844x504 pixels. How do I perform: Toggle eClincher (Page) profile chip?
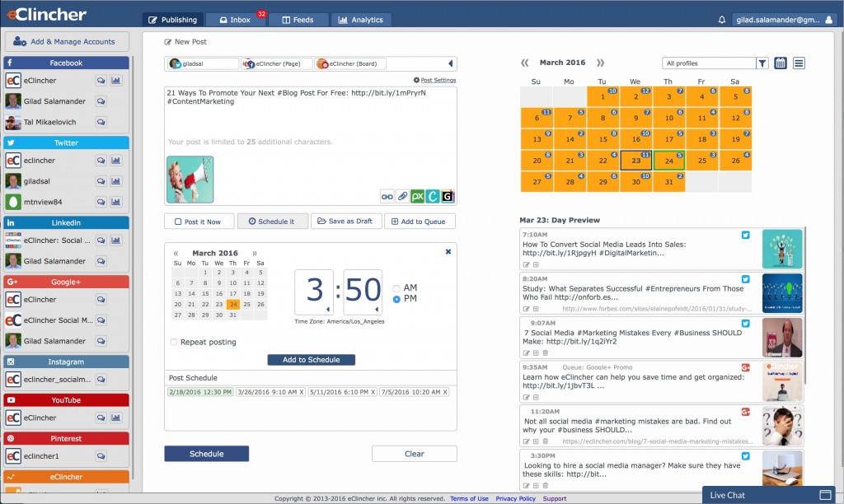(277, 63)
